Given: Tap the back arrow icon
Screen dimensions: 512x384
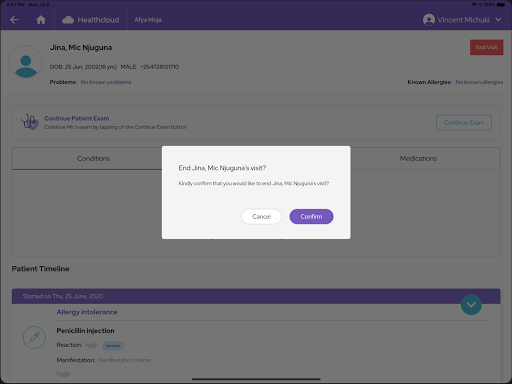Looking at the screenshot, I should 14,20.
